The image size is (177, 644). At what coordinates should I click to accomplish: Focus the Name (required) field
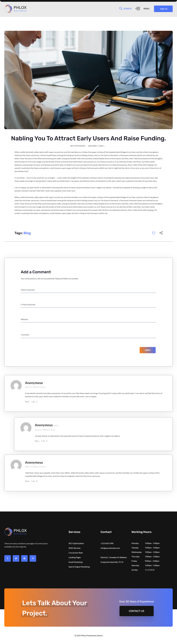pyautogui.click(x=88, y=290)
